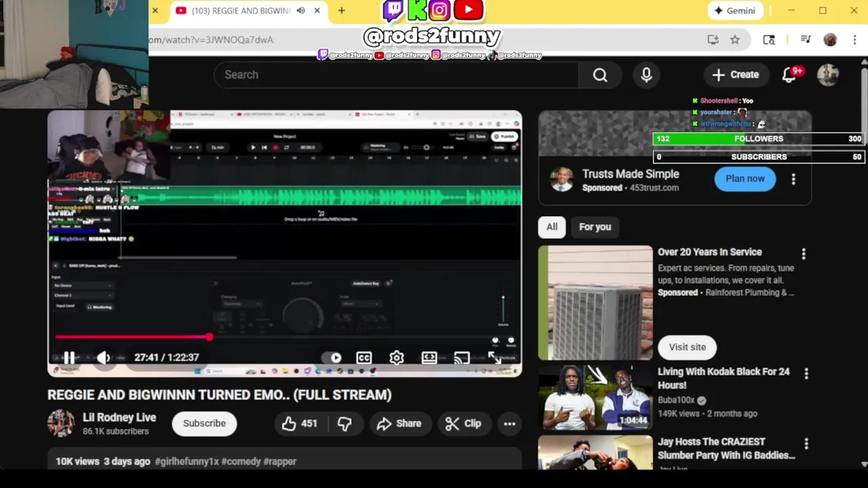Like the video with thumbs up
Image resolution: width=868 pixels, height=488 pixels.
click(x=300, y=424)
